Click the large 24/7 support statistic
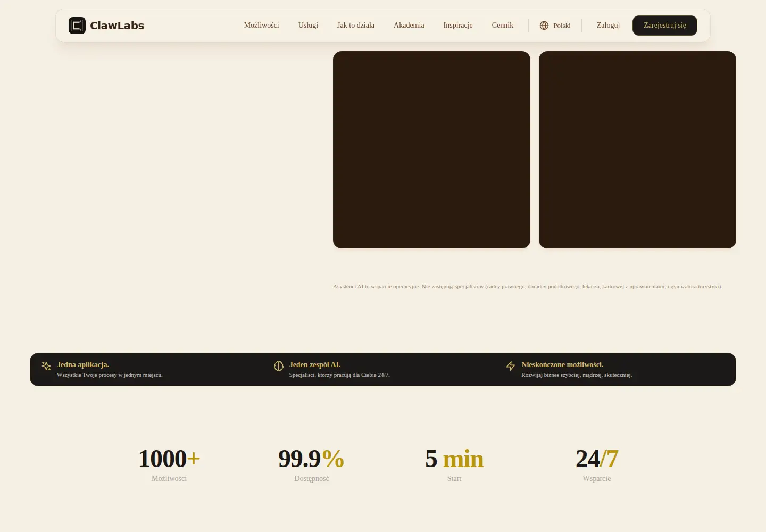This screenshot has width=766, height=532. (x=597, y=459)
